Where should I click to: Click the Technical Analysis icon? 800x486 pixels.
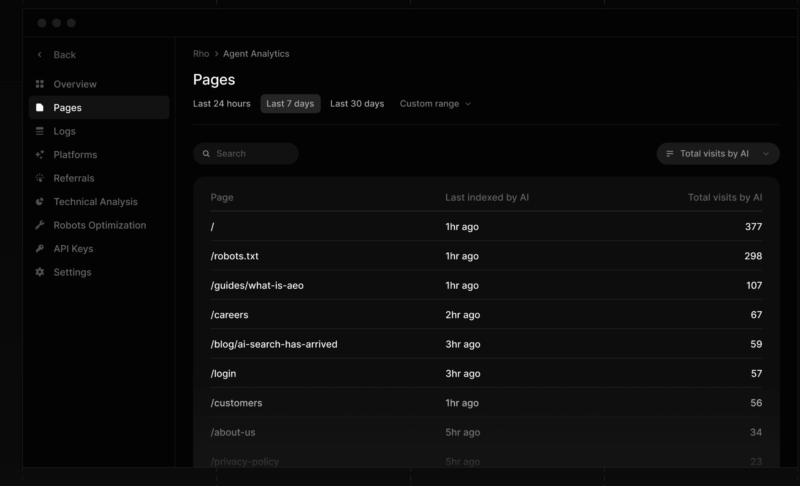click(40, 202)
